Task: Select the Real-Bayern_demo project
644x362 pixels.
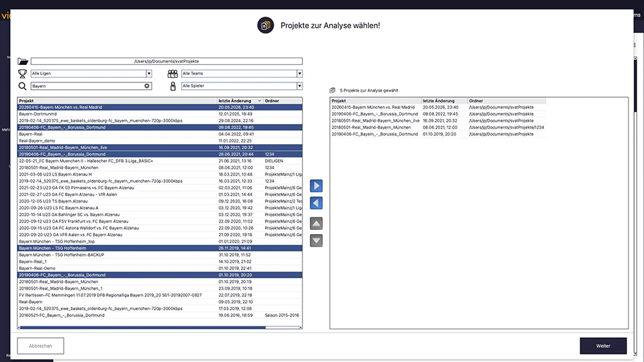Action: click(x=160, y=141)
